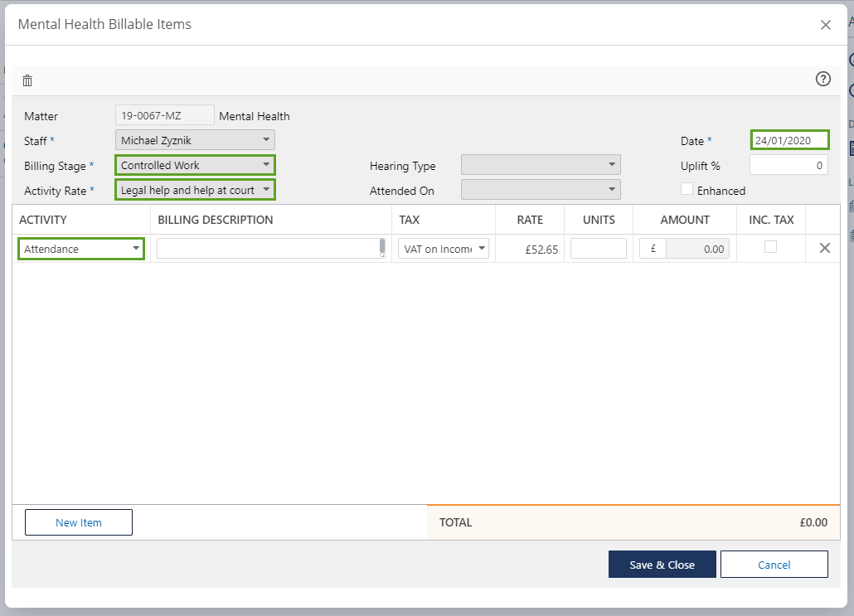The image size is (854, 616).
Task: Open the Staff dropdown showing Michael Zyznik
Action: tap(195, 140)
